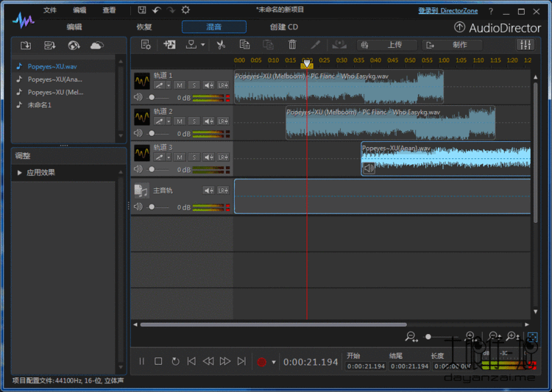The height and width of the screenshot is (392, 552).
Task: Click the undo arrow icon
Action: (x=157, y=10)
